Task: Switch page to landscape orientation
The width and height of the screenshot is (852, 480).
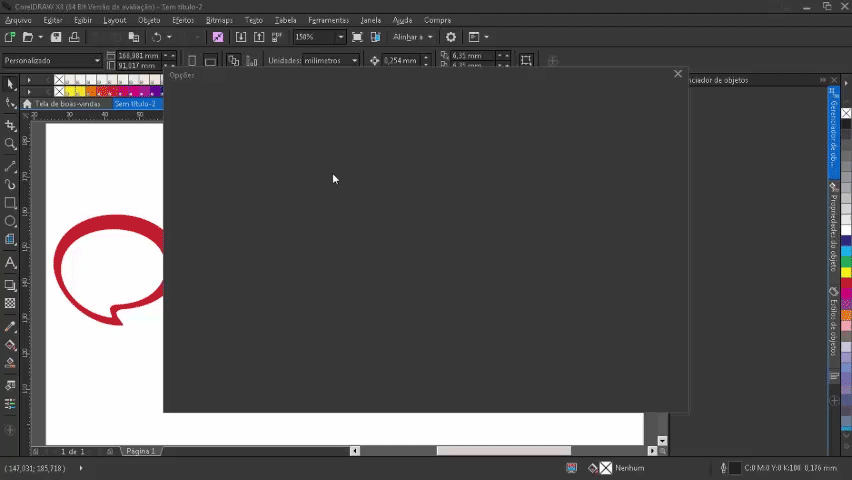Action: (x=210, y=61)
